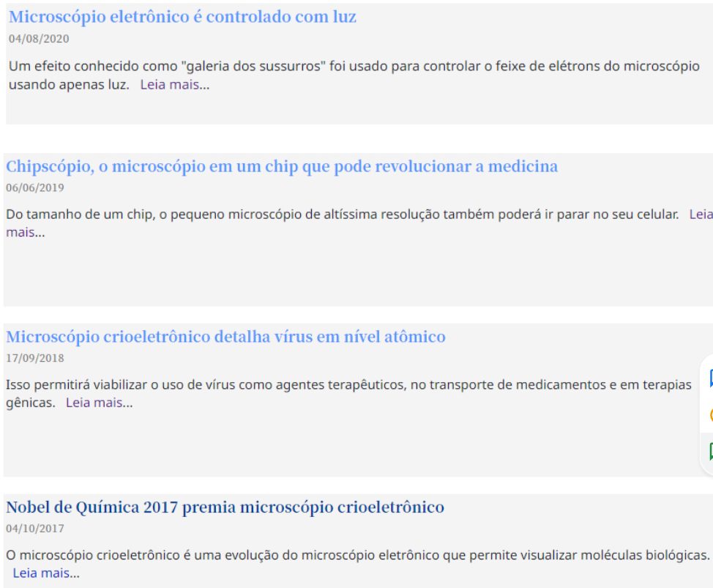The height and width of the screenshot is (588, 713).
Task: Click the summary about visualizar moléculas biológicas
Action: point(351,555)
